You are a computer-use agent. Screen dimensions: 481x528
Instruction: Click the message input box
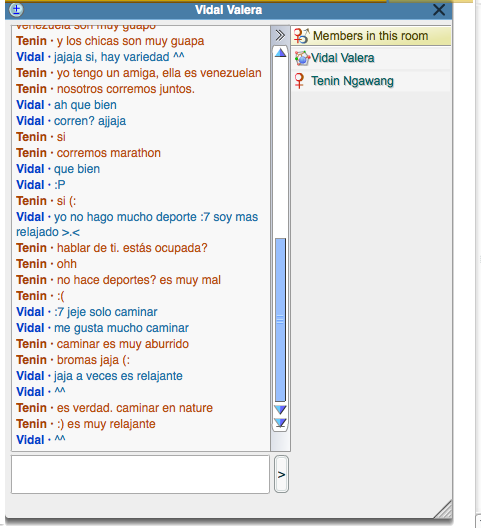pyautogui.click(x=140, y=474)
